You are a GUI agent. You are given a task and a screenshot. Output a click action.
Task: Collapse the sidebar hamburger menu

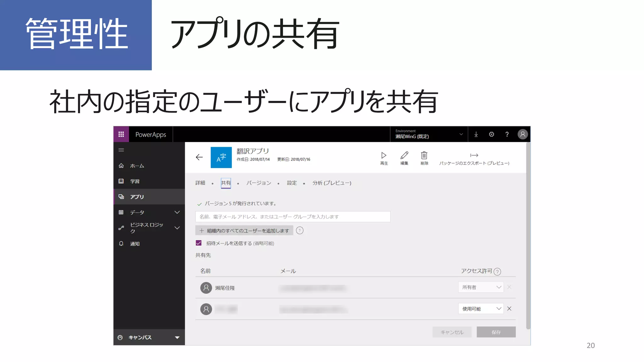(x=121, y=150)
